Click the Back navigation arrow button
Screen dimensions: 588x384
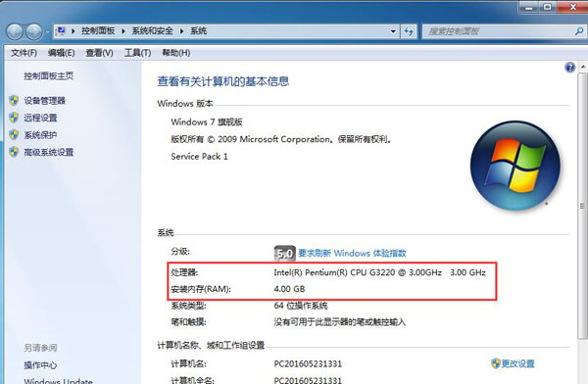point(16,31)
